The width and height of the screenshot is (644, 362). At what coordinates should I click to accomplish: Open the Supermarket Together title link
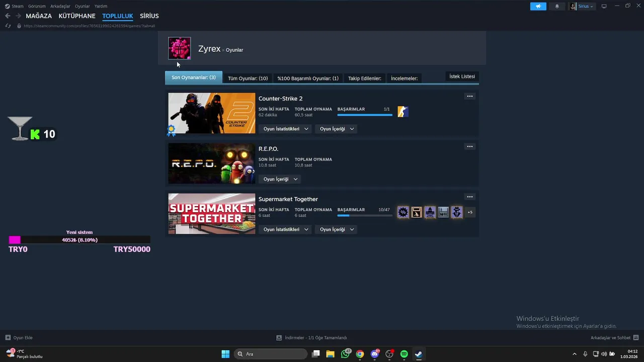288,199
